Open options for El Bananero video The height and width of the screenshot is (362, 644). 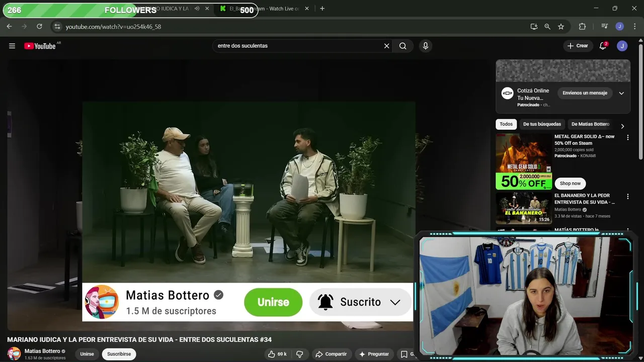627,196
